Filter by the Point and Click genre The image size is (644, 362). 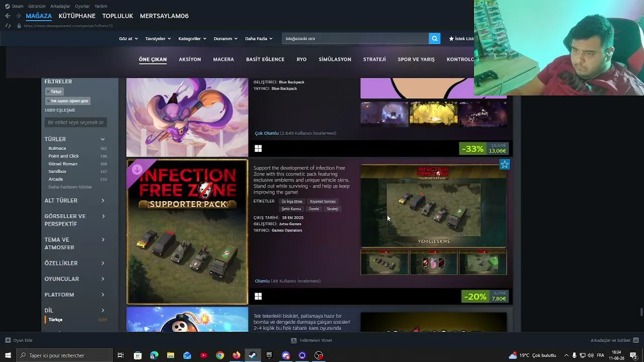coord(63,156)
